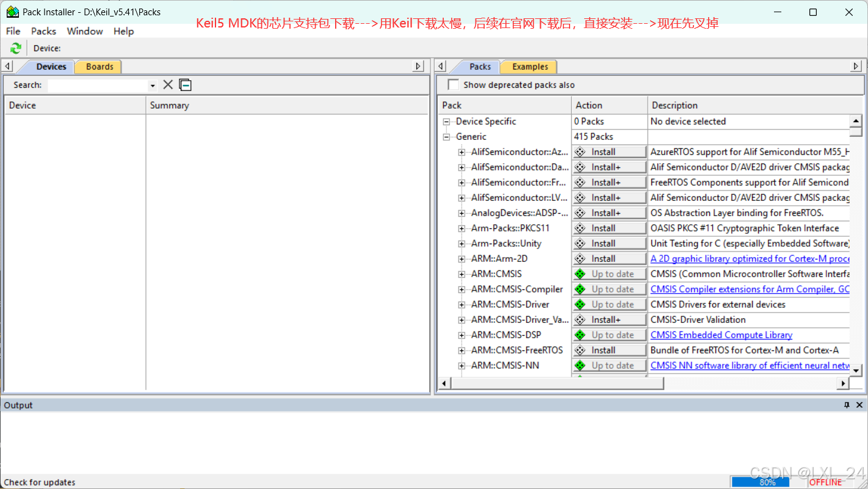Open the Packs menu
Viewport: 868px width, 489px height.
[x=43, y=31]
